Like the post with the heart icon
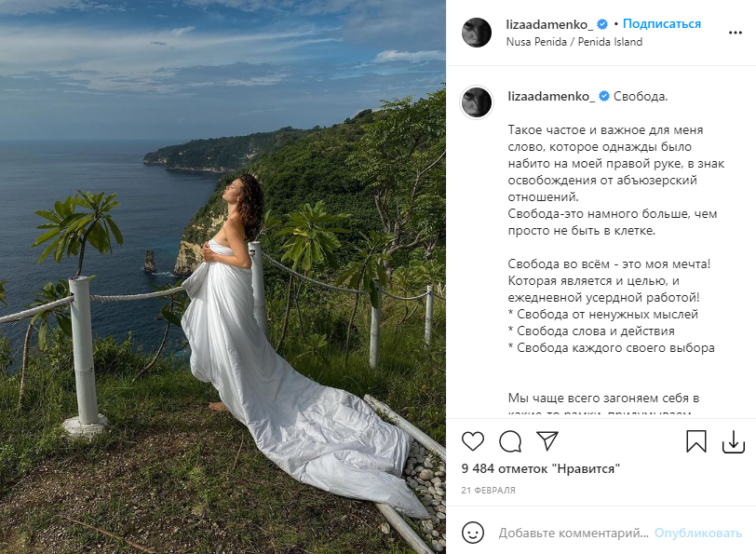Viewport: 756px width, 554px height. [x=473, y=440]
